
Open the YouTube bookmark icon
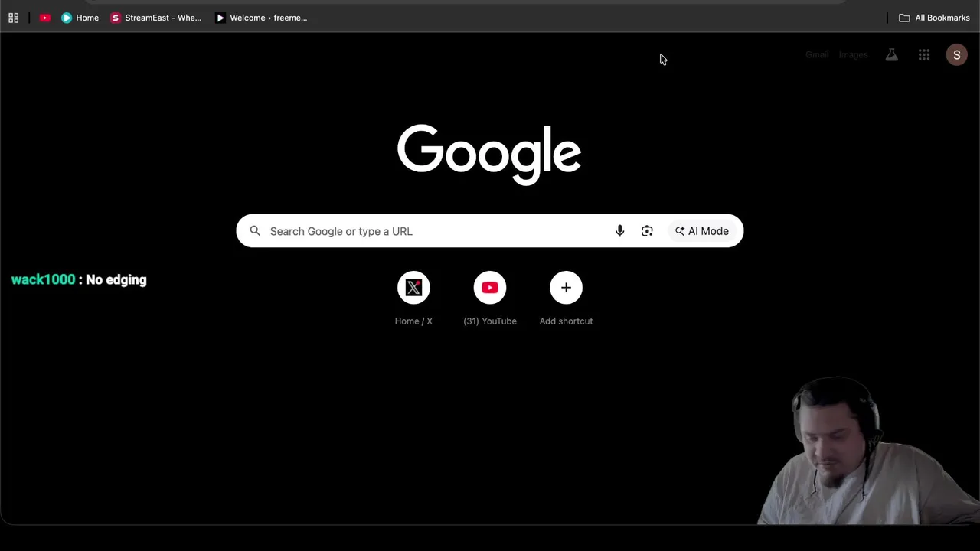[45, 18]
